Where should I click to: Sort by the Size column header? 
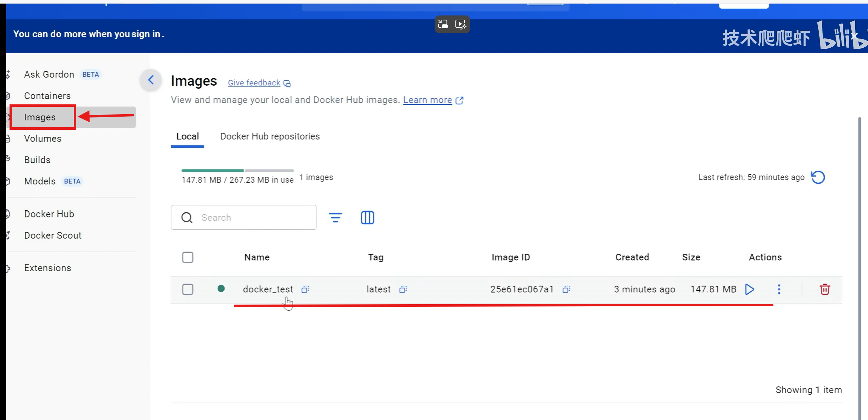(x=691, y=257)
